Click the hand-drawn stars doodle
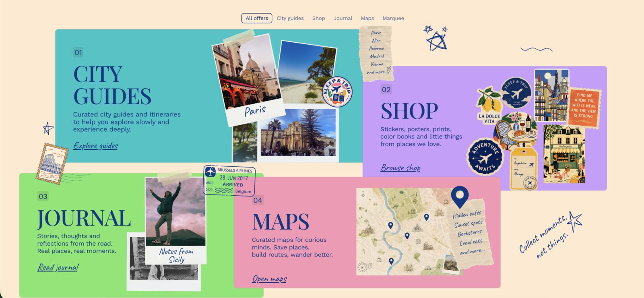 click(x=436, y=38)
